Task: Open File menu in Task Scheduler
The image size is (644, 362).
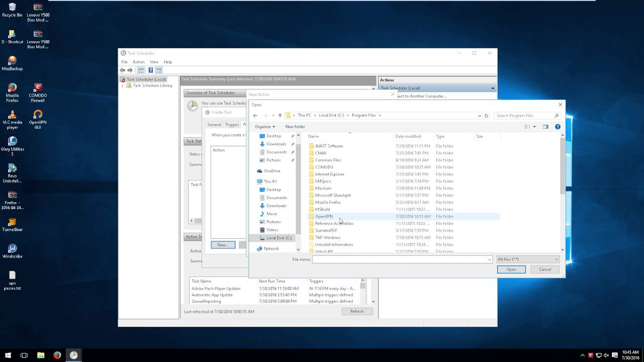Action: 124,62
